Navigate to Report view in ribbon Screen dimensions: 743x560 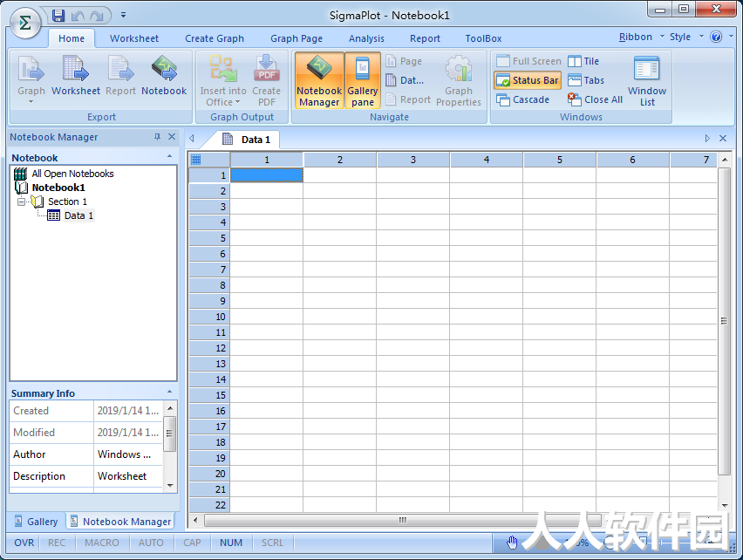pos(408,99)
